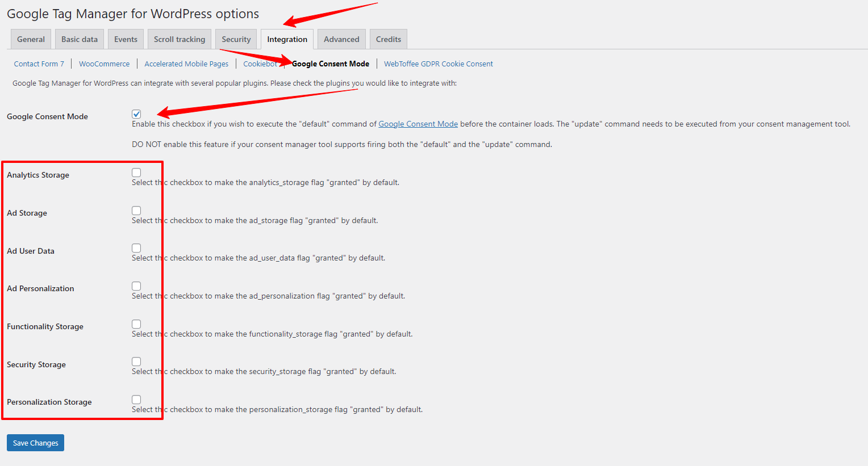Viewport: 868px width, 466px height.
Task: Open Accelerated Mobile Pages integration
Action: click(x=186, y=64)
